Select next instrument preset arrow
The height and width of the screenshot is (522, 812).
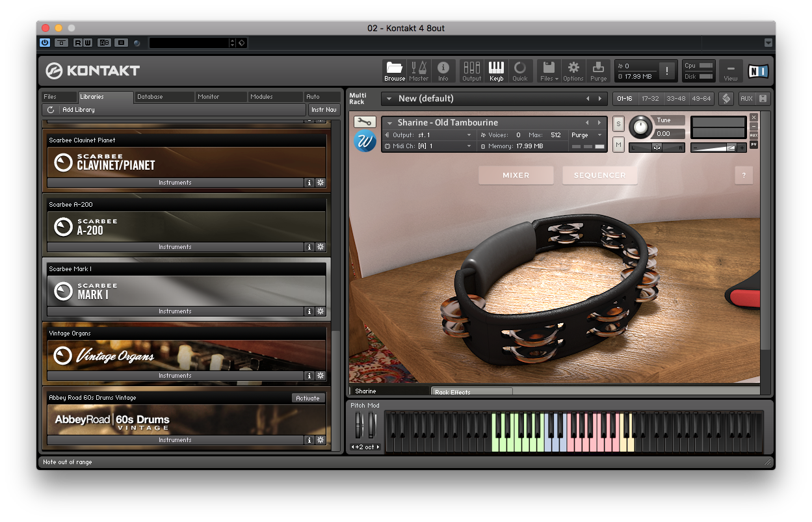coord(599,122)
